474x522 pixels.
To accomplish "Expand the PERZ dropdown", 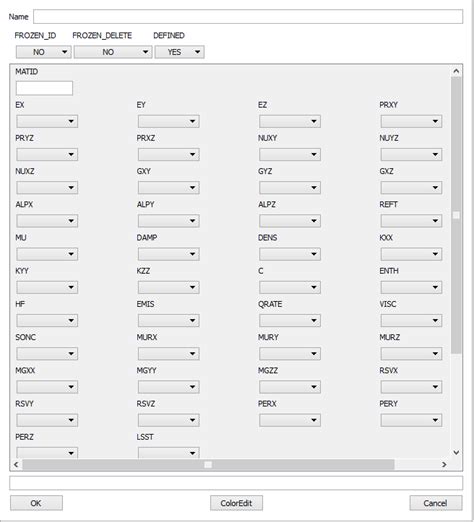I will tap(47, 453).
